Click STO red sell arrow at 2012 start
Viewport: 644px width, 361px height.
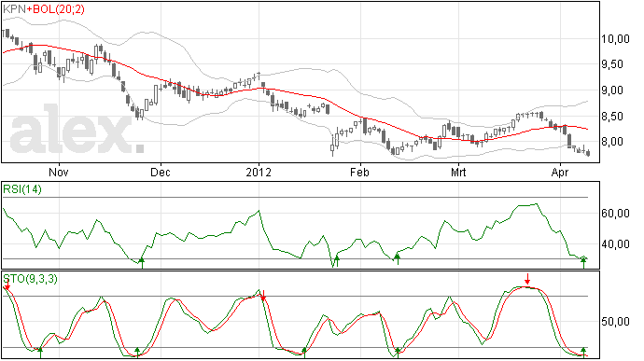click(264, 296)
